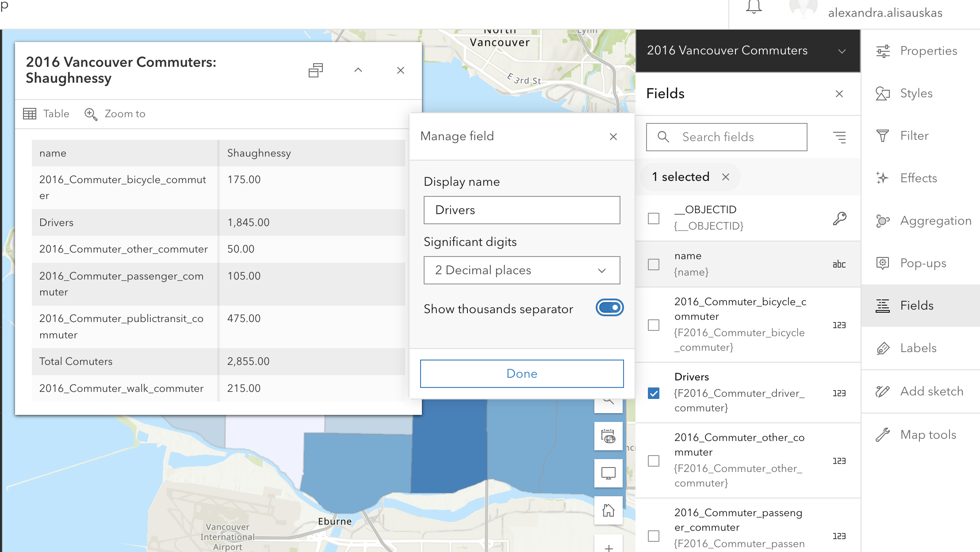Screen dimensions: 980x552
Task: Check the passenger commuter field checkbox
Action: (654, 536)
